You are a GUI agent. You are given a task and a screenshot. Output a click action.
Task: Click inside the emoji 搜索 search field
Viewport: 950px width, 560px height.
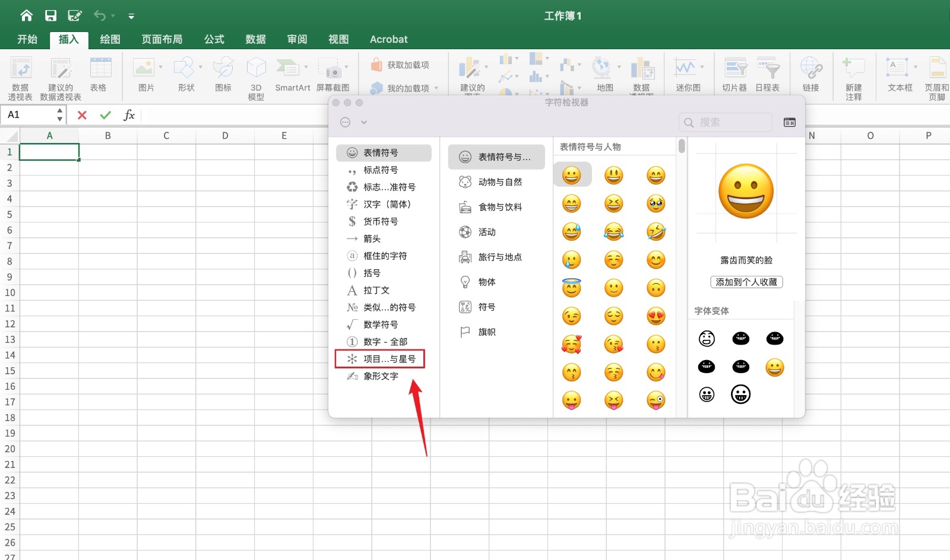[x=724, y=122]
